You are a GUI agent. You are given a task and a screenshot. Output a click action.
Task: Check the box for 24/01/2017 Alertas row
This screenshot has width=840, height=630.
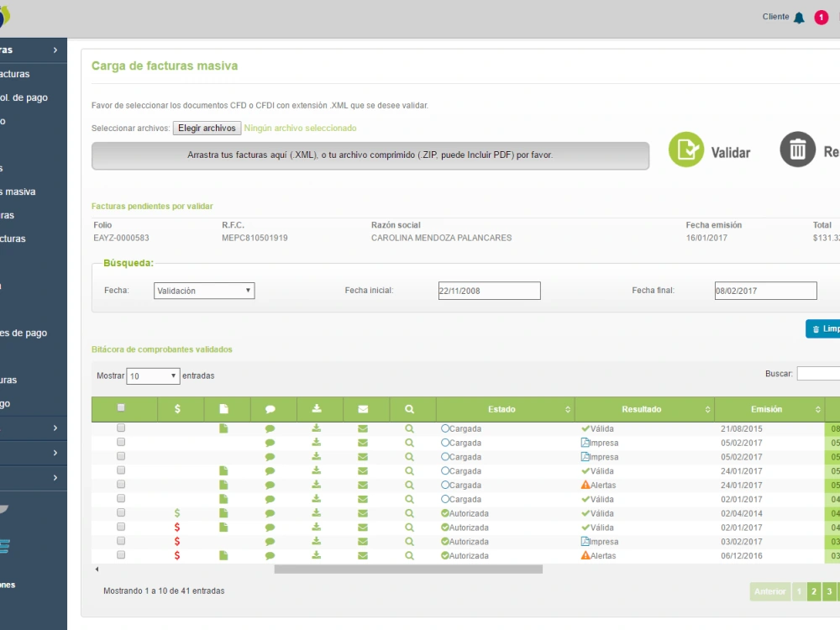point(121,484)
